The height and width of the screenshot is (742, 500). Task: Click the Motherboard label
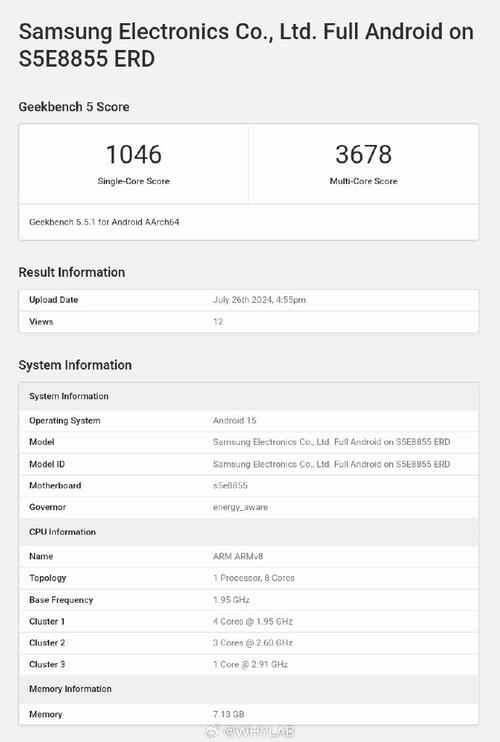point(55,486)
